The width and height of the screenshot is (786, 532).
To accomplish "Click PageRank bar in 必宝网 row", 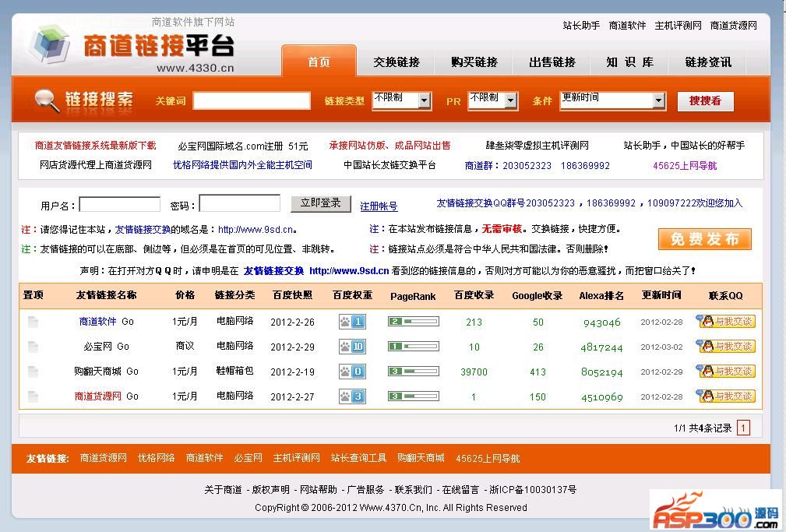I will click(x=414, y=347).
